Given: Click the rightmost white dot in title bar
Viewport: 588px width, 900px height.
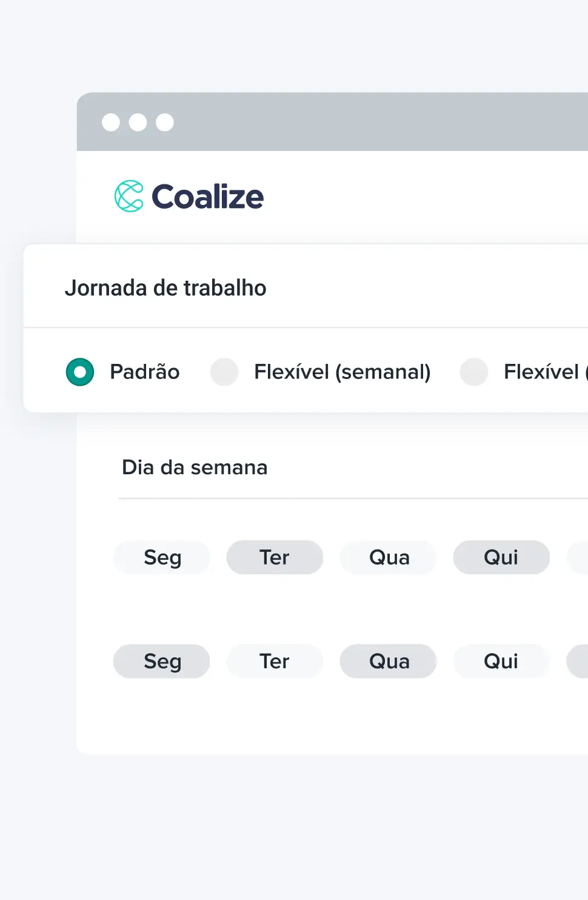Looking at the screenshot, I should (x=165, y=123).
